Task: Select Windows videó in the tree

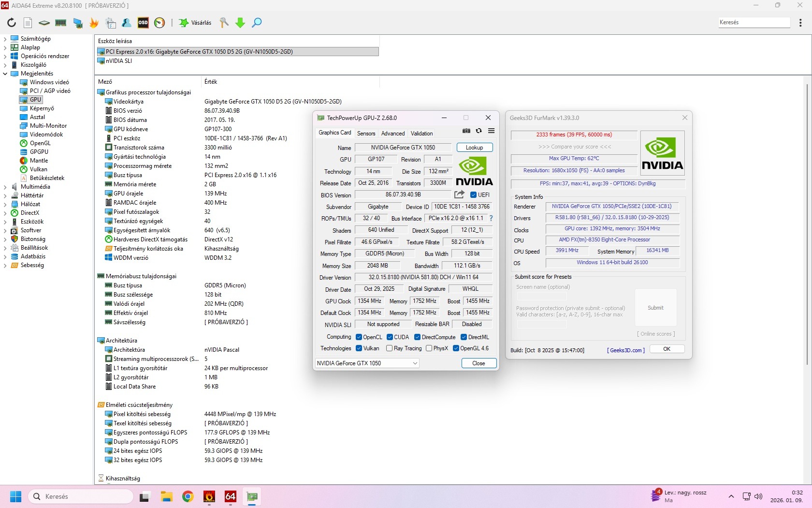Action: pos(49,82)
